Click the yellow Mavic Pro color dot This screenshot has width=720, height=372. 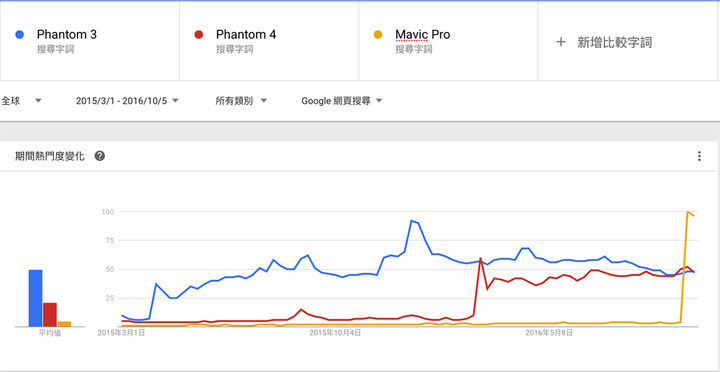(x=378, y=34)
